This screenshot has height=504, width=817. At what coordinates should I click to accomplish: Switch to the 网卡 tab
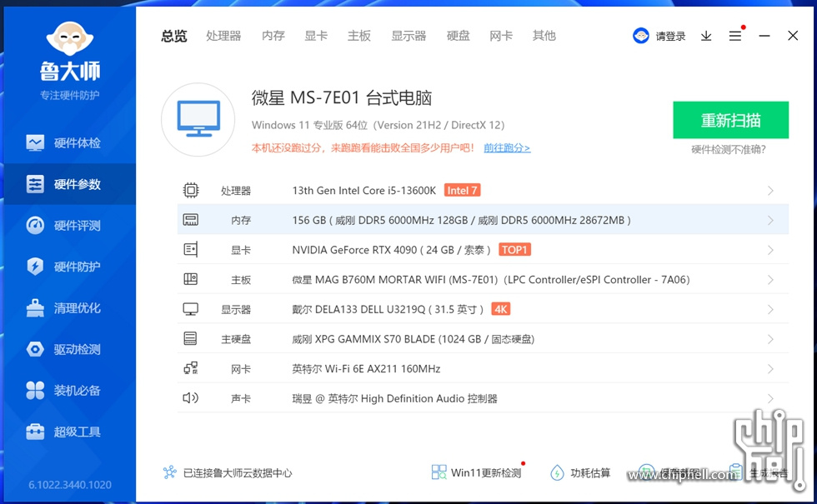click(501, 36)
